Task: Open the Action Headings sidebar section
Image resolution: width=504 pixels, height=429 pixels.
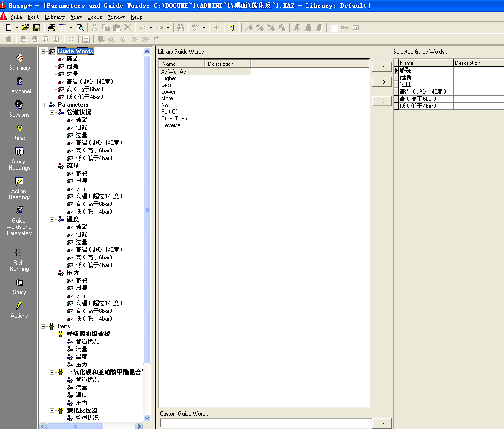Action: click(x=19, y=189)
